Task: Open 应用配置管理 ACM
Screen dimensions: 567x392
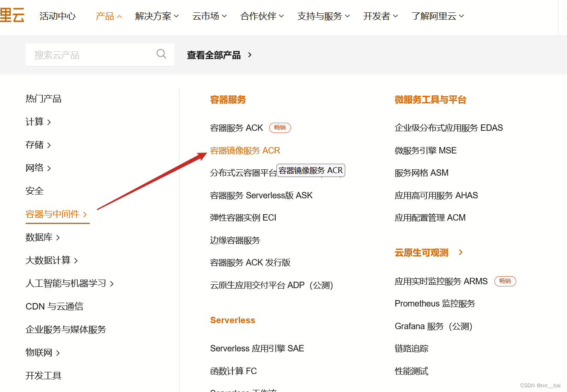Action: 430,218
